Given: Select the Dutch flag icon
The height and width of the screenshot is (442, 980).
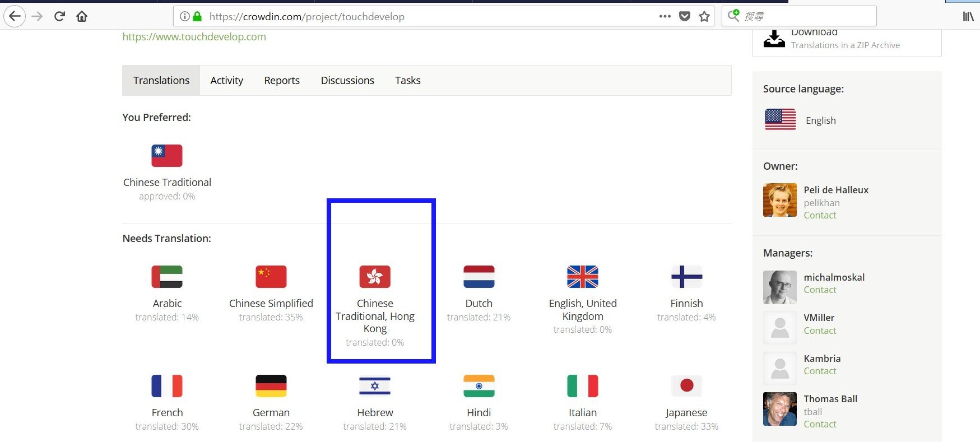Looking at the screenshot, I should coord(479,277).
